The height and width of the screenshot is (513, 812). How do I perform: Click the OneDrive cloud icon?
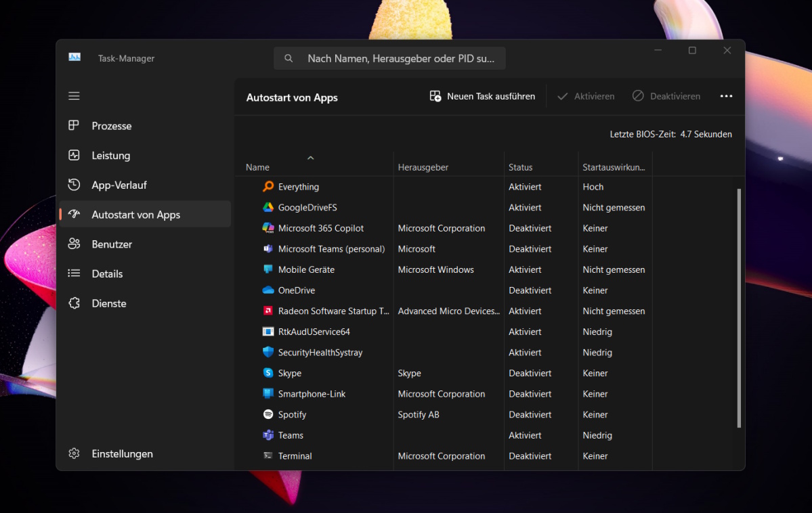268,290
